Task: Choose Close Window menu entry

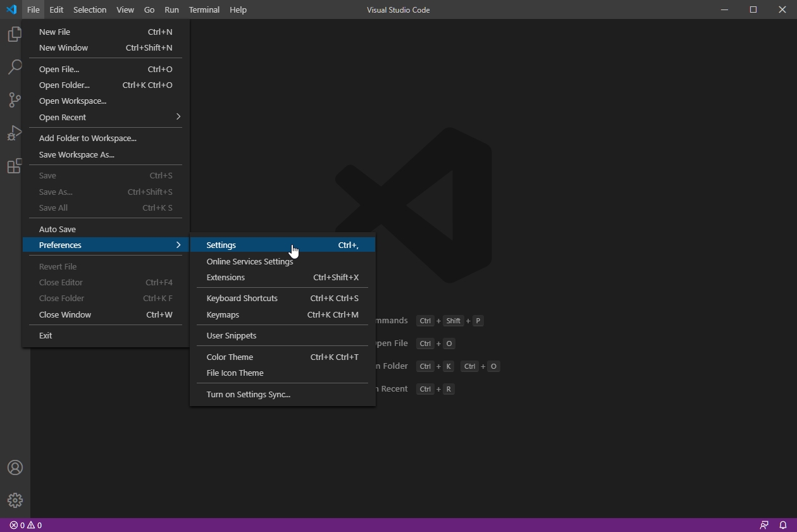Action: pyautogui.click(x=106, y=314)
